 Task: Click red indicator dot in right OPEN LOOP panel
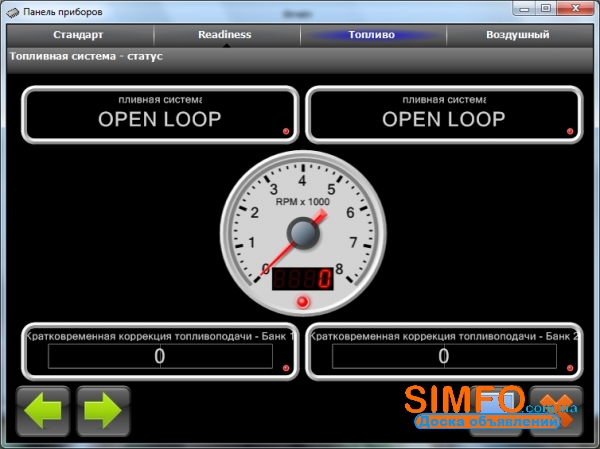coord(569,132)
